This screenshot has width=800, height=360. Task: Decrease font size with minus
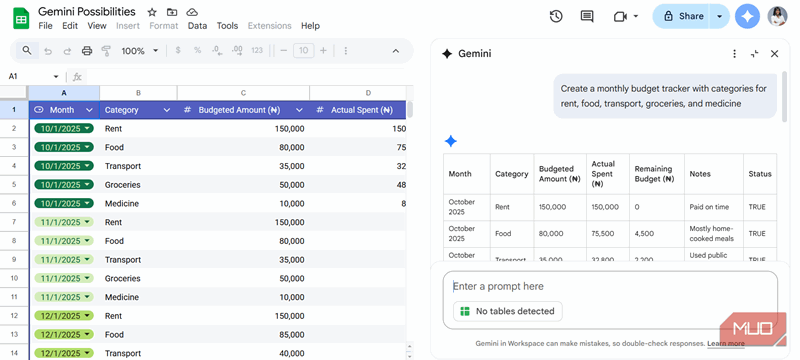[x=284, y=50]
